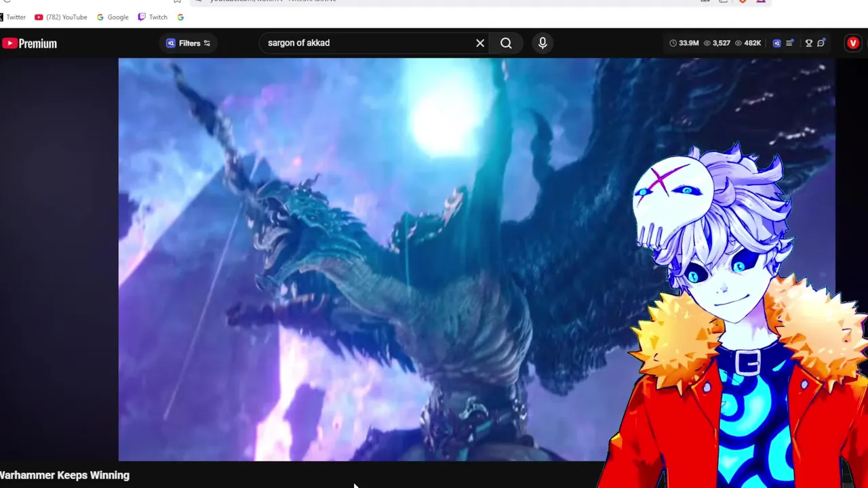Open the vidIQ list menu icon
Image resolution: width=868 pixels, height=488 pixels.
(790, 43)
